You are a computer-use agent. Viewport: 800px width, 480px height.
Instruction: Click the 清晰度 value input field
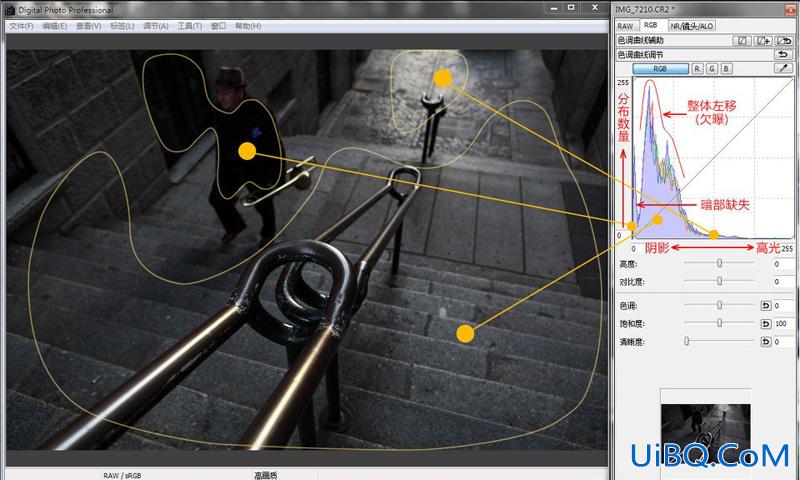784,342
